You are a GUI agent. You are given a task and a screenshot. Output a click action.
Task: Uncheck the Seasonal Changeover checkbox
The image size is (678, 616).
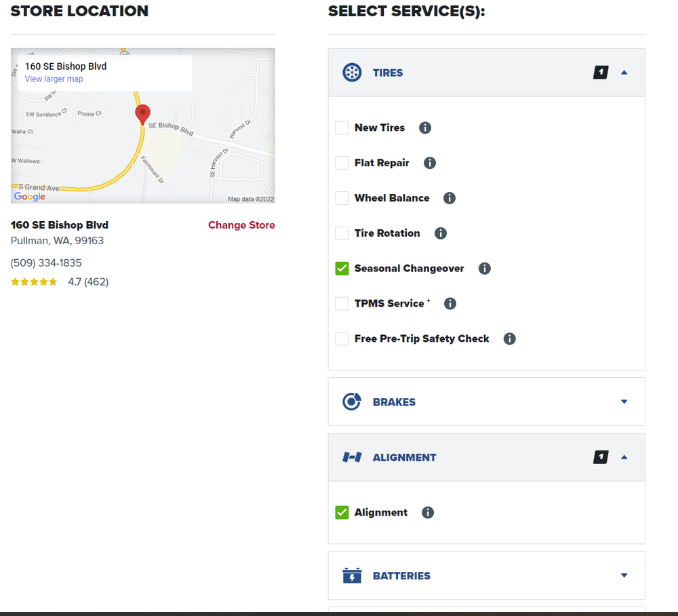tap(342, 269)
